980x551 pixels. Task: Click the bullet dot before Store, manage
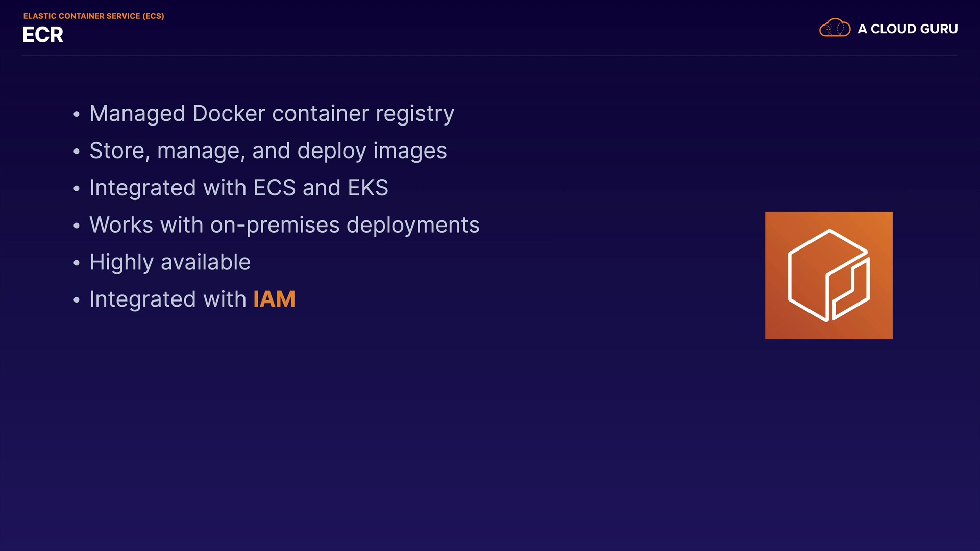(77, 152)
